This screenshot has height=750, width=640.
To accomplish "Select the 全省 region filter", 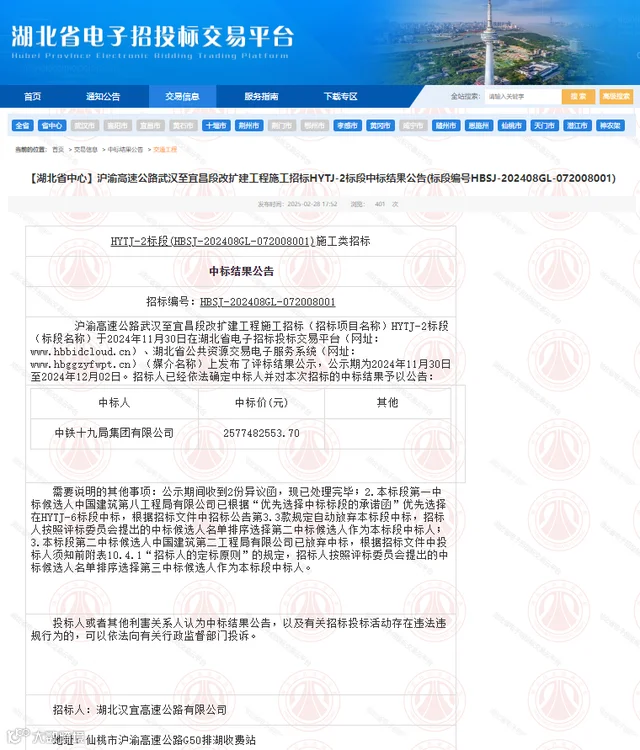I will coord(22,125).
